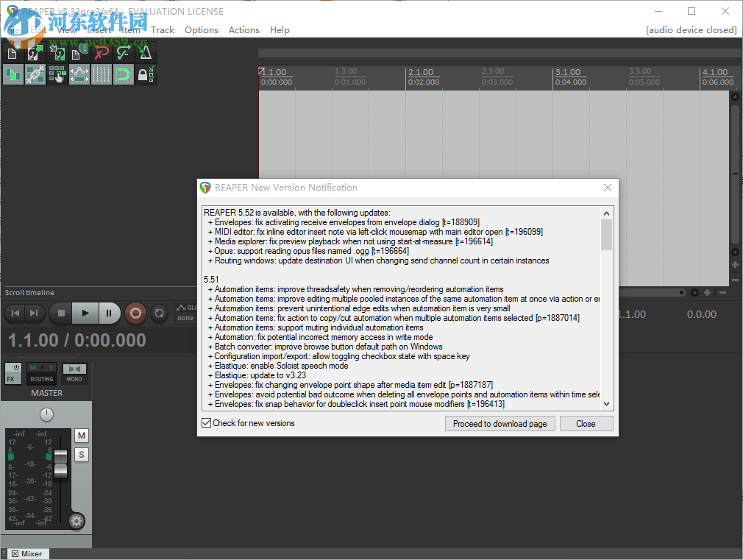This screenshot has height=560, width=743.
Task: Uncheck Check for new versions checkbox
Action: tap(207, 423)
